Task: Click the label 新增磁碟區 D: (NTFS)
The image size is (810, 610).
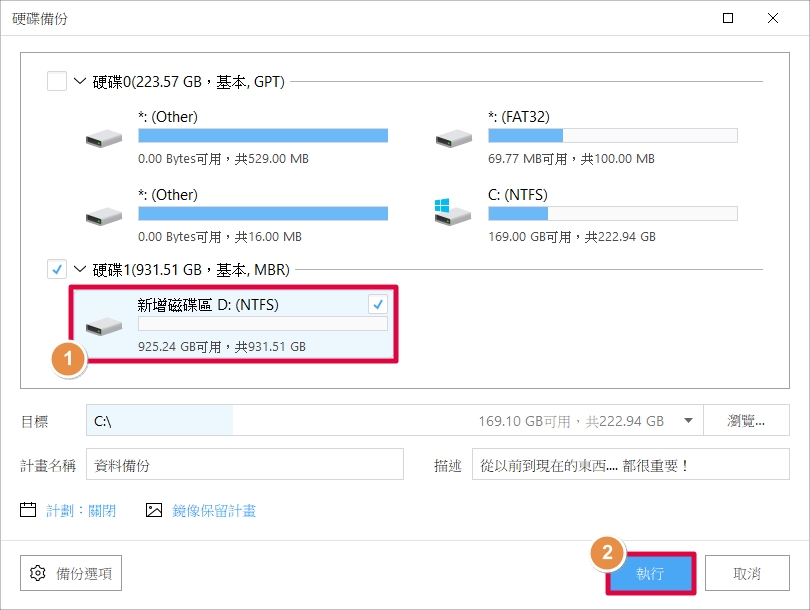Action: 208,305
